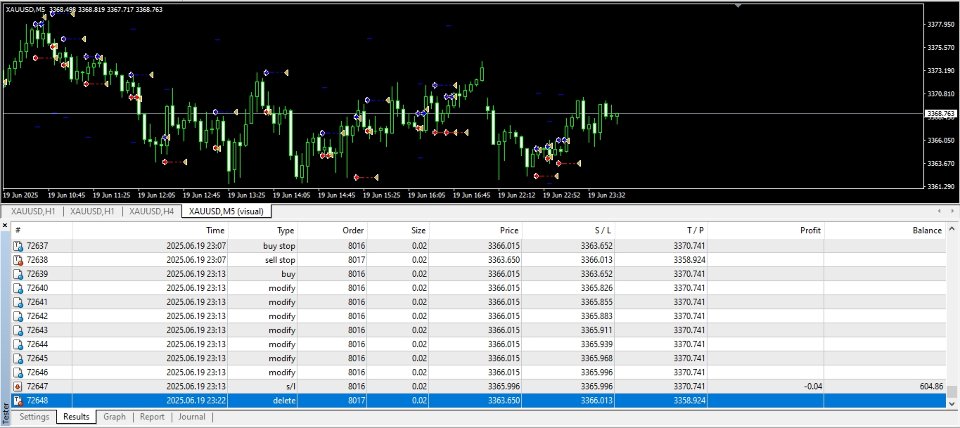Click the stop loss icon for row 72647
960x428 pixels.
(18, 387)
